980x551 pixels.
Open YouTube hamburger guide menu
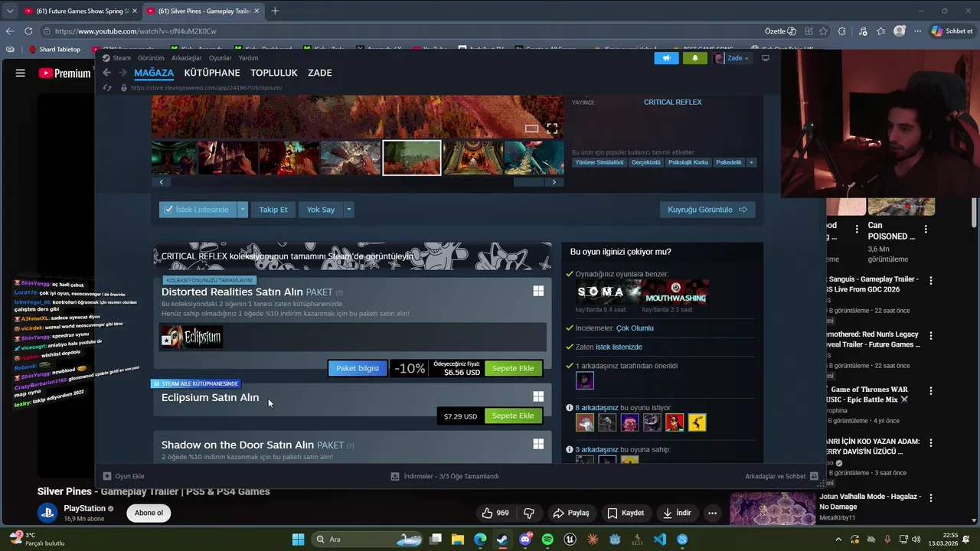coord(21,73)
